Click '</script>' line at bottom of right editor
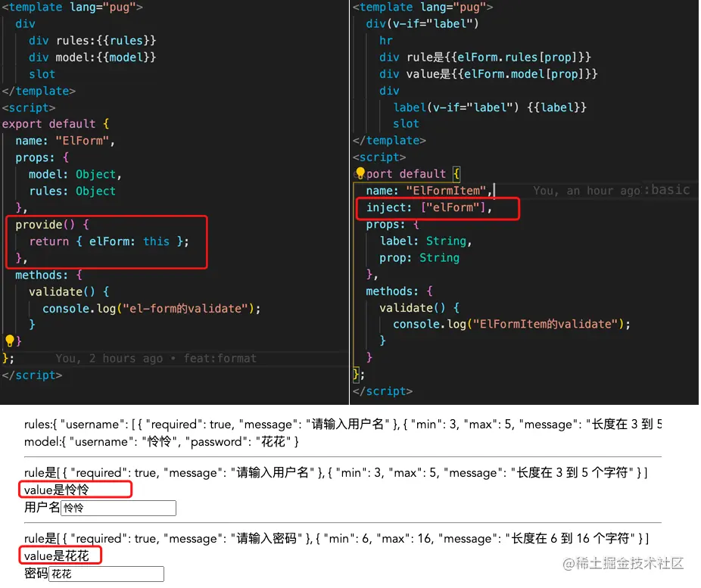Viewport: 701px width, 588px height. coord(383,391)
